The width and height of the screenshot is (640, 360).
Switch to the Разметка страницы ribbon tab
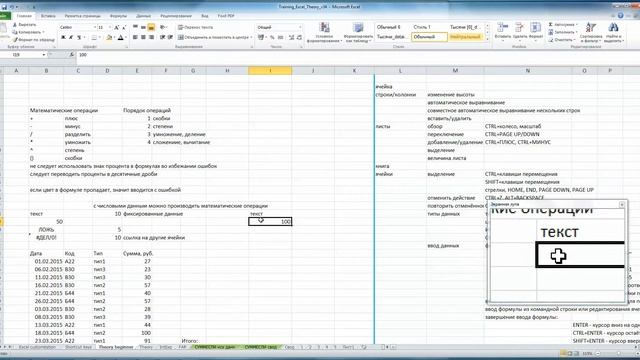point(82,16)
